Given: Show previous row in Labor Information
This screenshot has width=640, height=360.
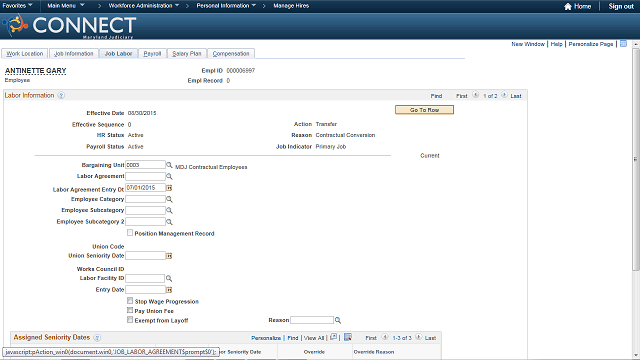Looking at the screenshot, I should coord(476,95).
